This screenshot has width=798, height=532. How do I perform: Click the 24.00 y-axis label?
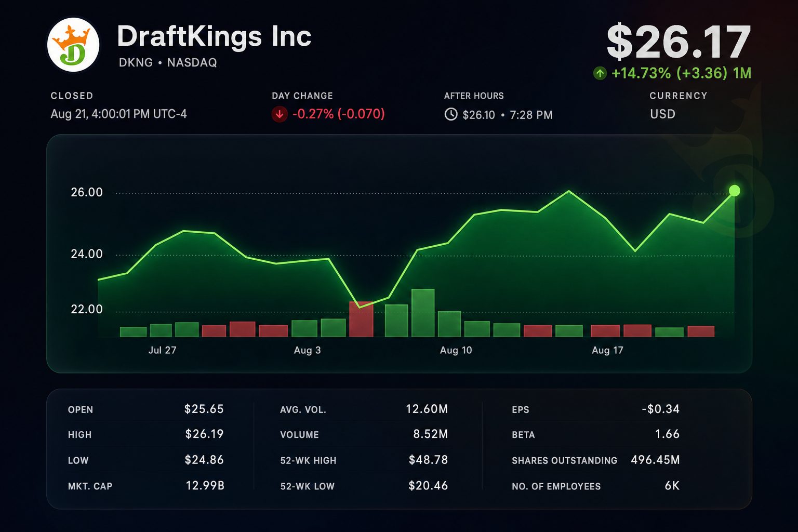(87, 254)
